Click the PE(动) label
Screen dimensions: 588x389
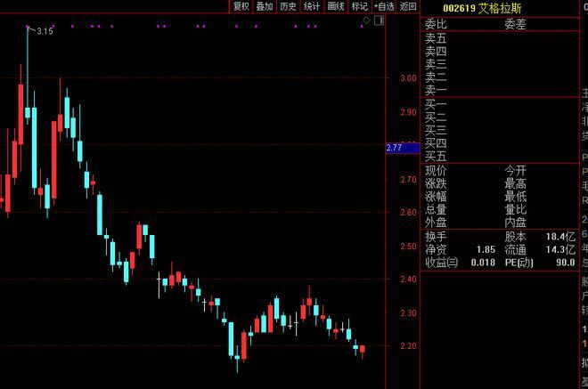(x=519, y=263)
